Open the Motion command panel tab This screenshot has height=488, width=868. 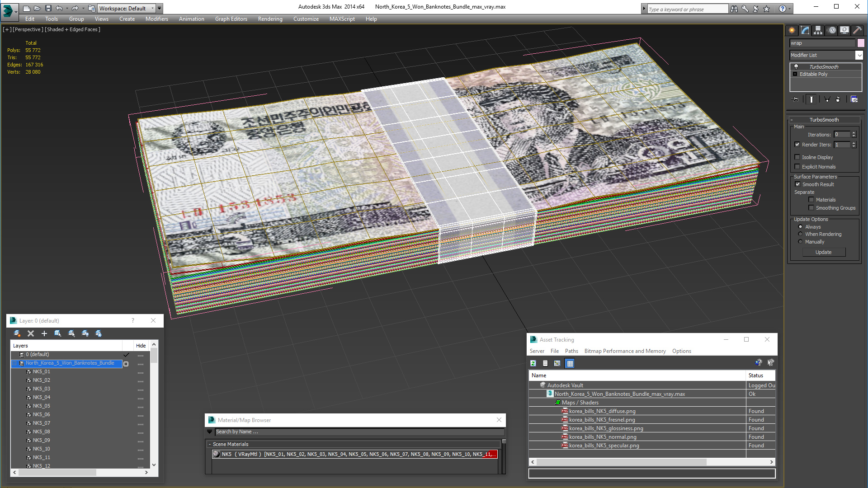pos(832,30)
